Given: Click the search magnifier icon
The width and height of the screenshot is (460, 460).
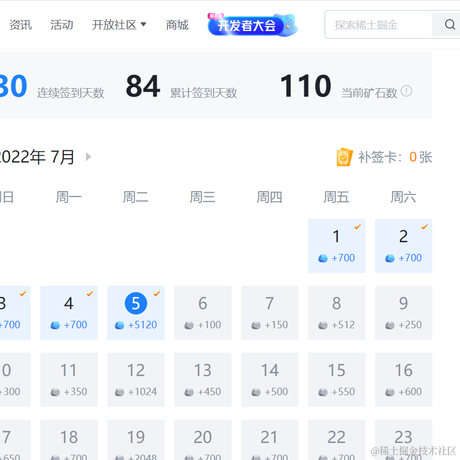Looking at the screenshot, I should pyautogui.click(x=450, y=24).
